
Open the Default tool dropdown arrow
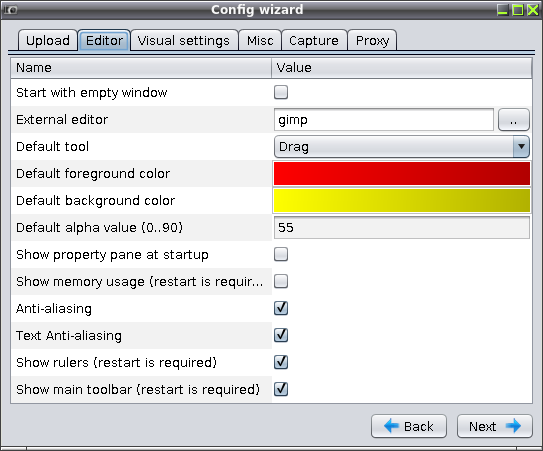point(521,147)
